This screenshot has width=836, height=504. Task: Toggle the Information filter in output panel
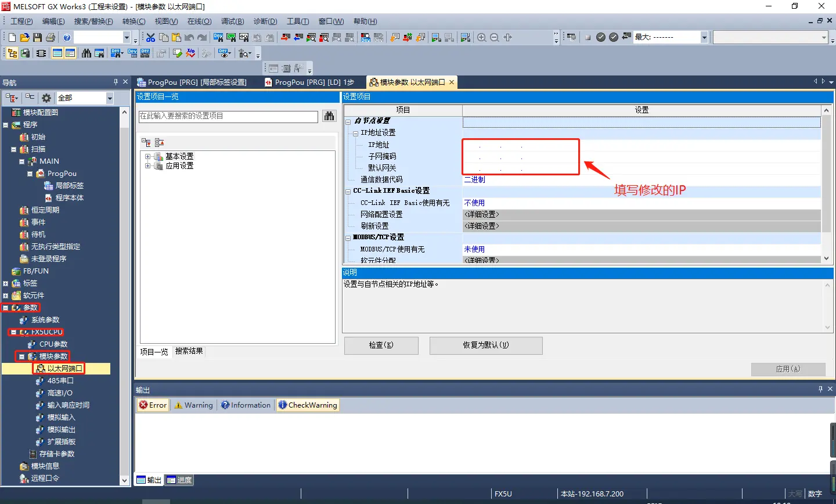(246, 405)
